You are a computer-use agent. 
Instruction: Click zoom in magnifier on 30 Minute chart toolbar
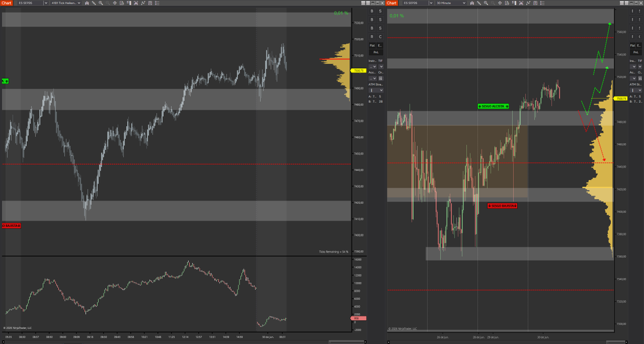[x=486, y=3]
